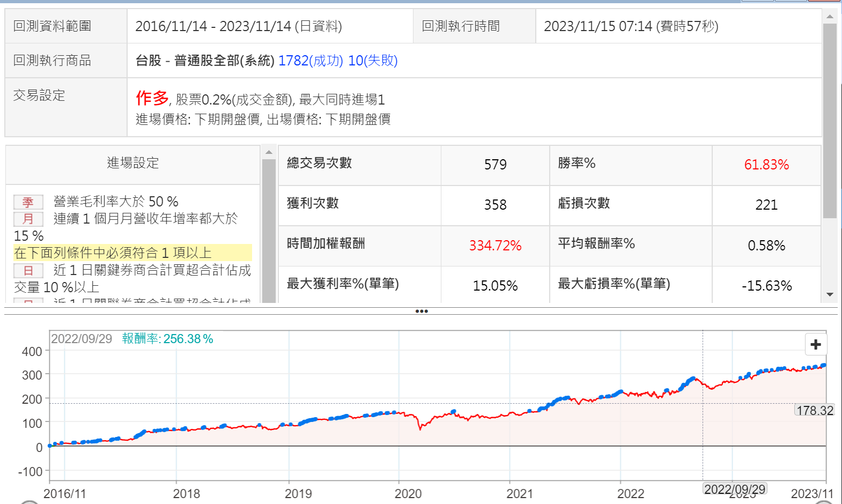Screen dimensions: 842x504
Task: Click the 營業毛利率大於 50 % condition text
Action: (116, 202)
